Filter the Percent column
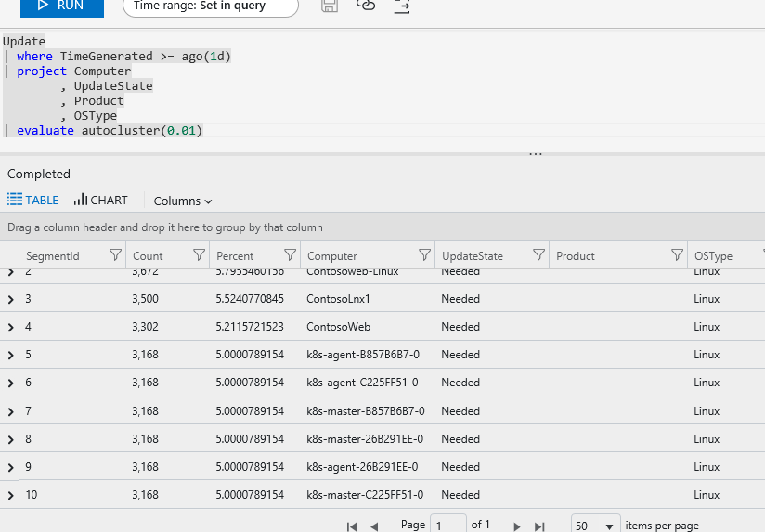Screen dimensions: 765x532 pyautogui.click(x=290, y=254)
